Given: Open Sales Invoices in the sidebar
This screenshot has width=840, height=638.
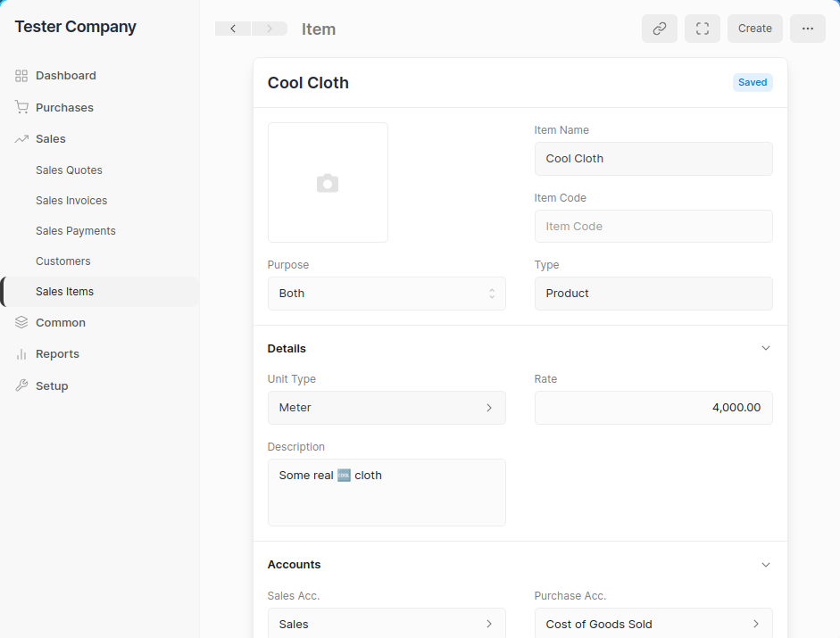Looking at the screenshot, I should click(x=71, y=201).
